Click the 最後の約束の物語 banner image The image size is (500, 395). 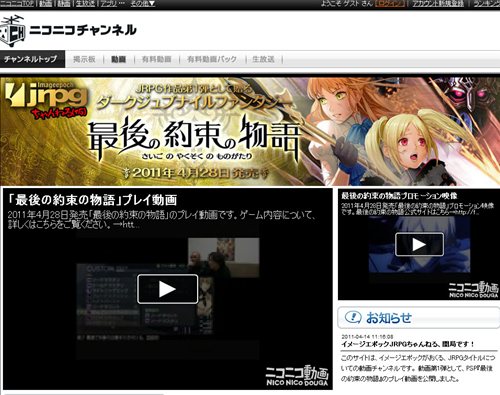pyautogui.click(x=250, y=131)
